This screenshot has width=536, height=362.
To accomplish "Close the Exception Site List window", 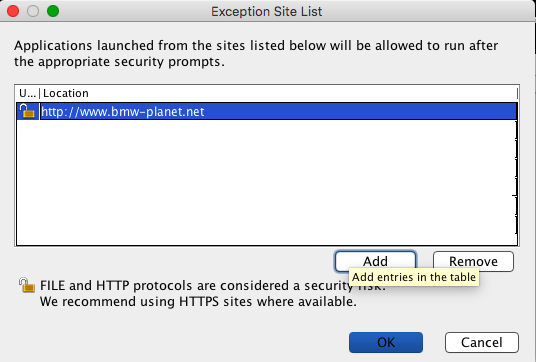I will (13, 11).
